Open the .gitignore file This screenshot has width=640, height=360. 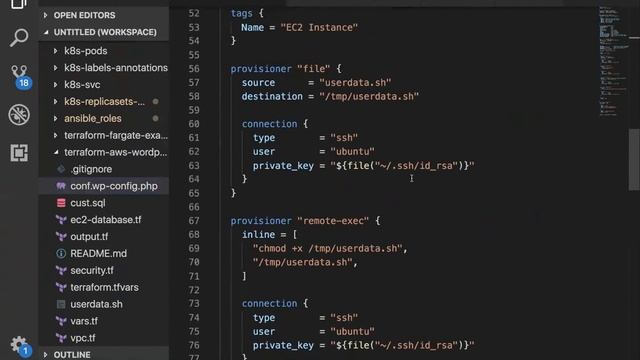[91, 169]
